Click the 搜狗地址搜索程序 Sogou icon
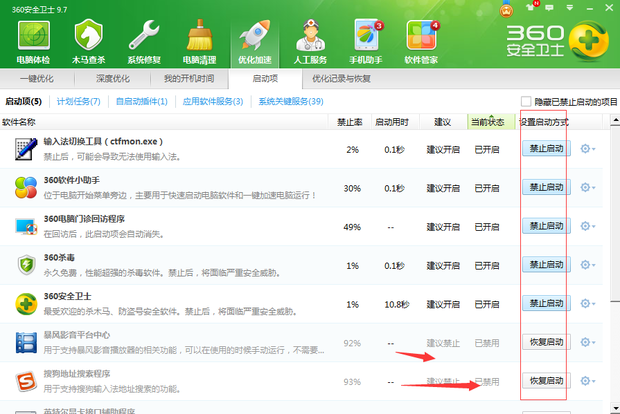Image resolution: width=620 pixels, height=414 pixels. click(26, 381)
